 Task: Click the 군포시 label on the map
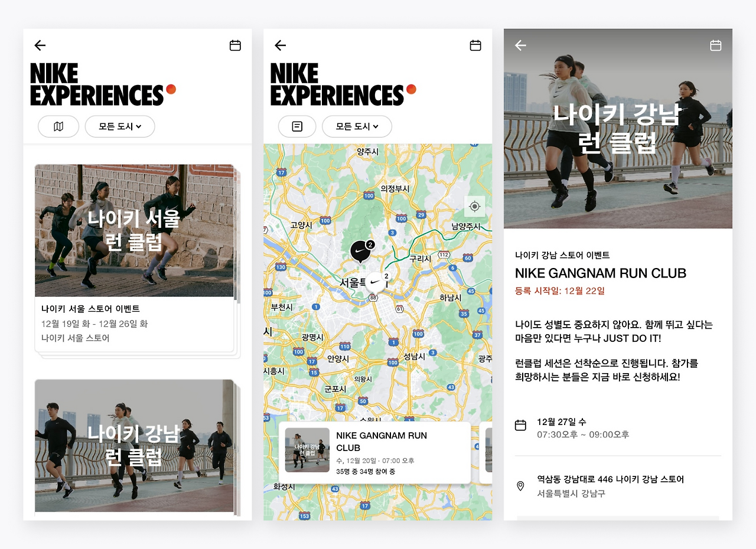pyautogui.click(x=335, y=389)
